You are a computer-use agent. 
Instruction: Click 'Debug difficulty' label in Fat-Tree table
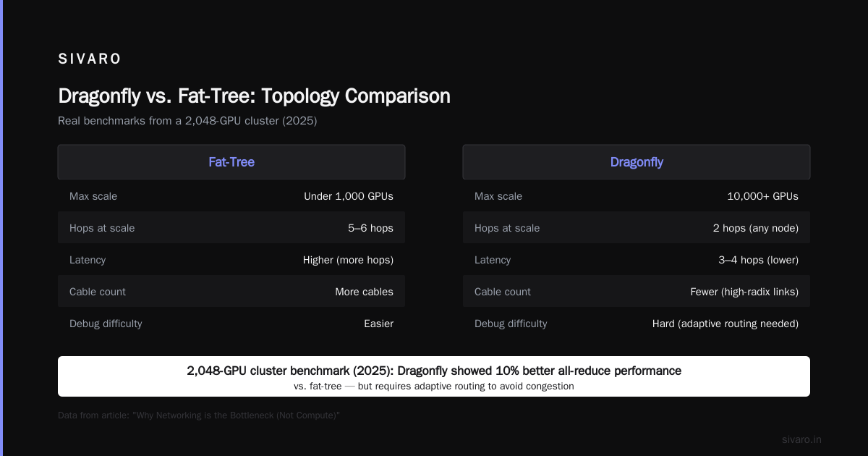[106, 324]
